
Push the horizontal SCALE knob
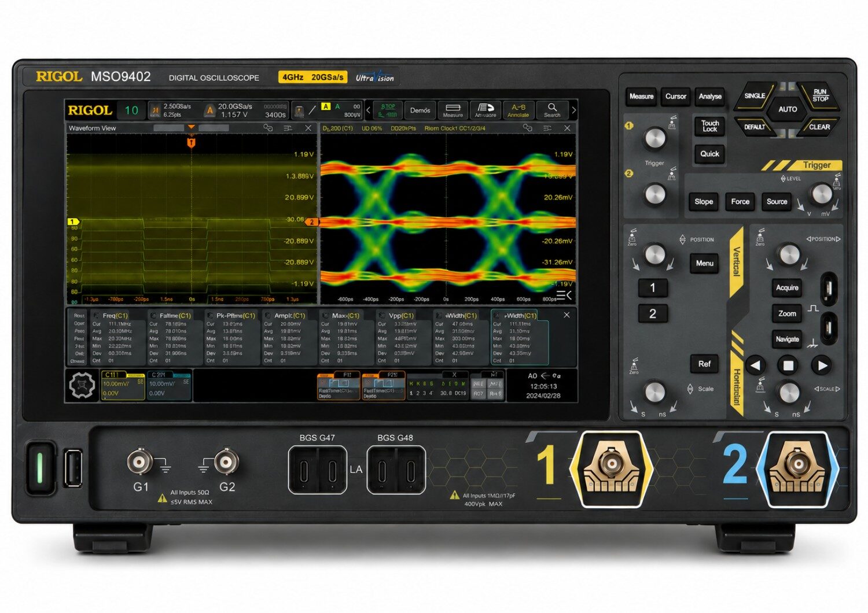(x=790, y=393)
